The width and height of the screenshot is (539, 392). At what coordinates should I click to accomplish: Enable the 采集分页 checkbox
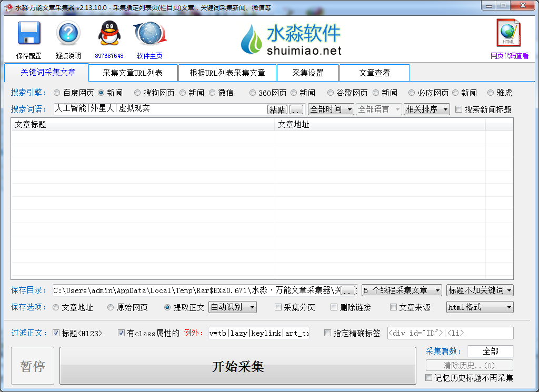[278, 307]
